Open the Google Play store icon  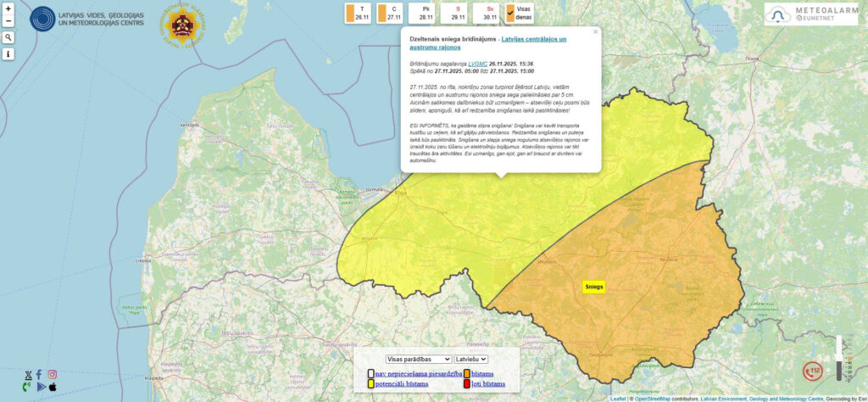click(x=41, y=387)
